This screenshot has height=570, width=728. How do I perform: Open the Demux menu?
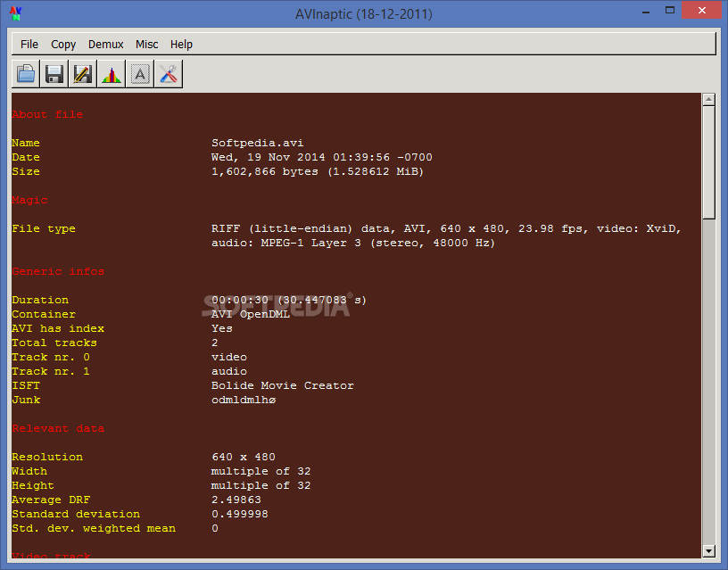106,44
